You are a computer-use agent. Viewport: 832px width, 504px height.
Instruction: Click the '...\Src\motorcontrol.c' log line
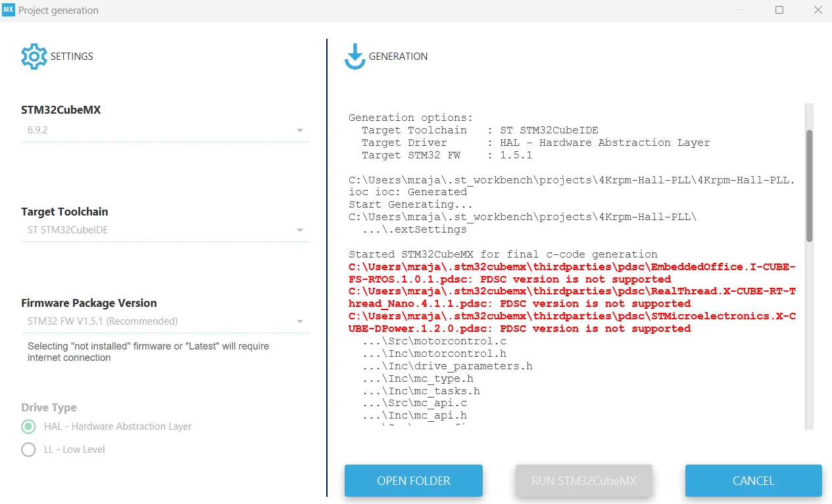pyautogui.click(x=434, y=341)
